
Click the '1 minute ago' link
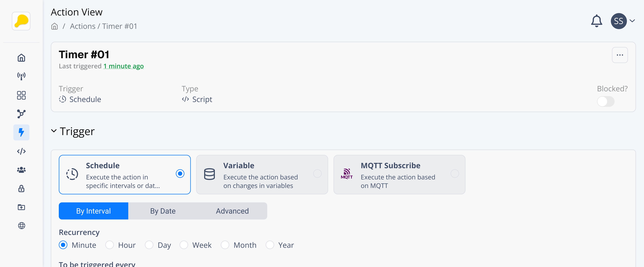(123, 66)
